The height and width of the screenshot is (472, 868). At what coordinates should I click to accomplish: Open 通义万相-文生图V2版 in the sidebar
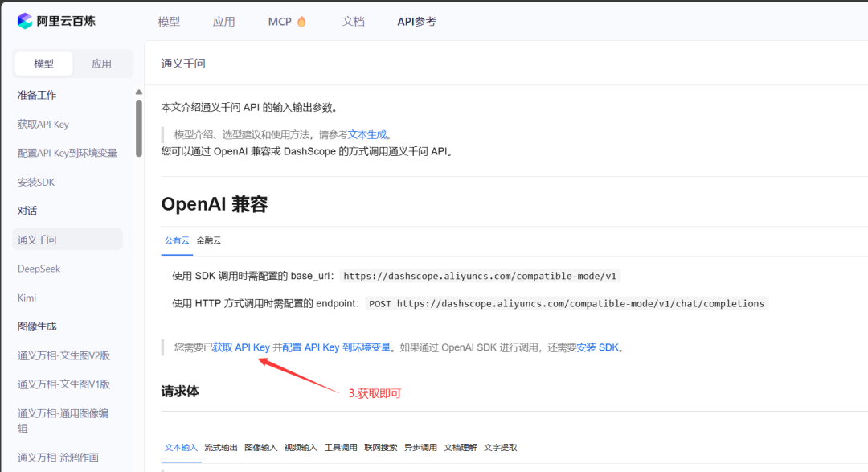(x=63, y=355)
